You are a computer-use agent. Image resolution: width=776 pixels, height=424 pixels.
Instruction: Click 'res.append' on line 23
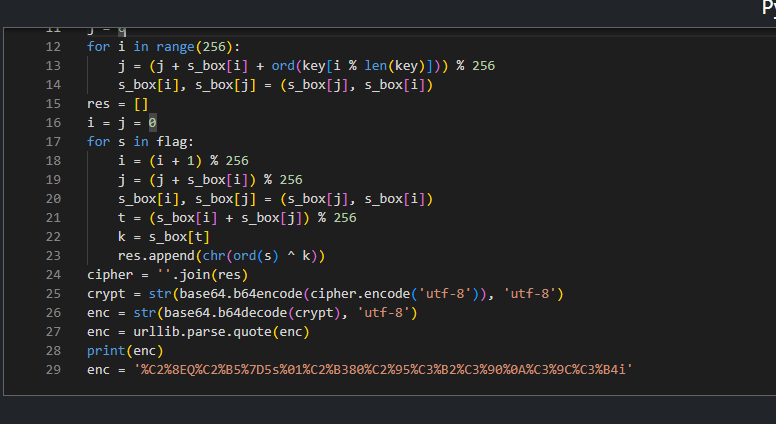pos(156,256)
